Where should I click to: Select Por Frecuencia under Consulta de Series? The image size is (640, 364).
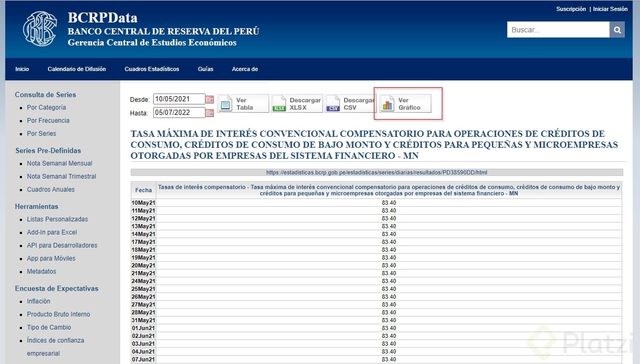tap(48, 121)
